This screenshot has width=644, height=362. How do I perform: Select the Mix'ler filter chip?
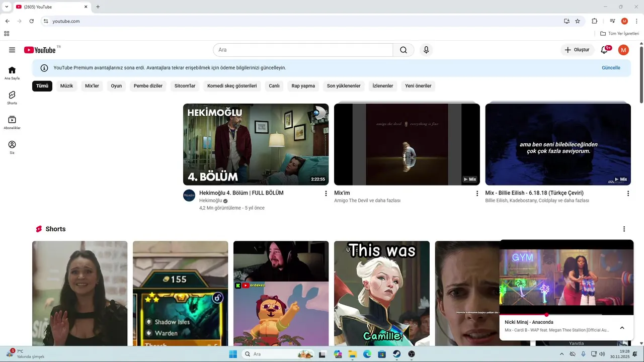pyautogui.click(x=92, y=86)
